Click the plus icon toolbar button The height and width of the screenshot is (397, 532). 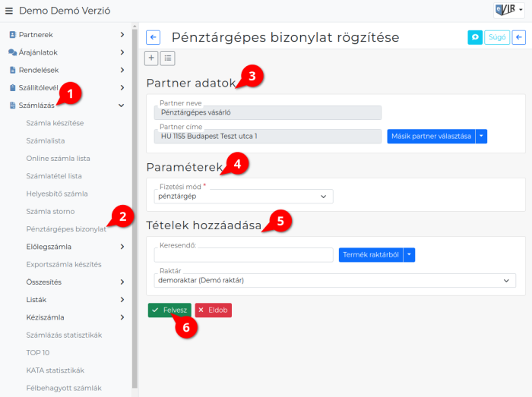(x=151, y=58)
